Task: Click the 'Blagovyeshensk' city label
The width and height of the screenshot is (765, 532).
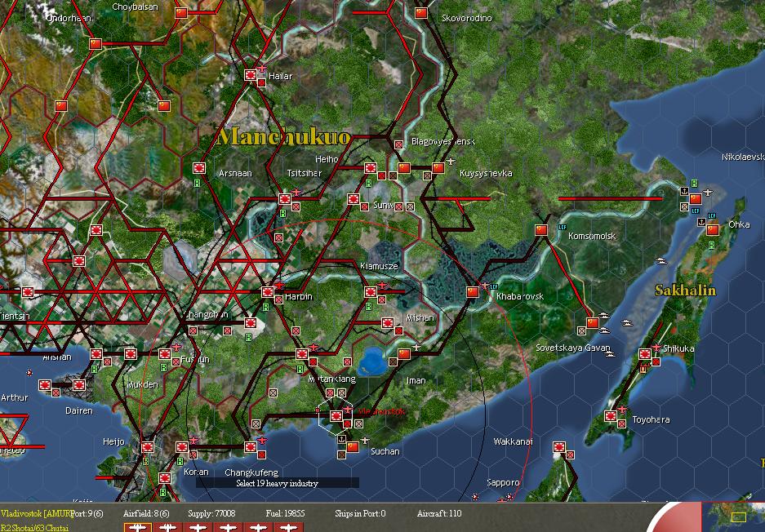Action: tap(443, 141)
